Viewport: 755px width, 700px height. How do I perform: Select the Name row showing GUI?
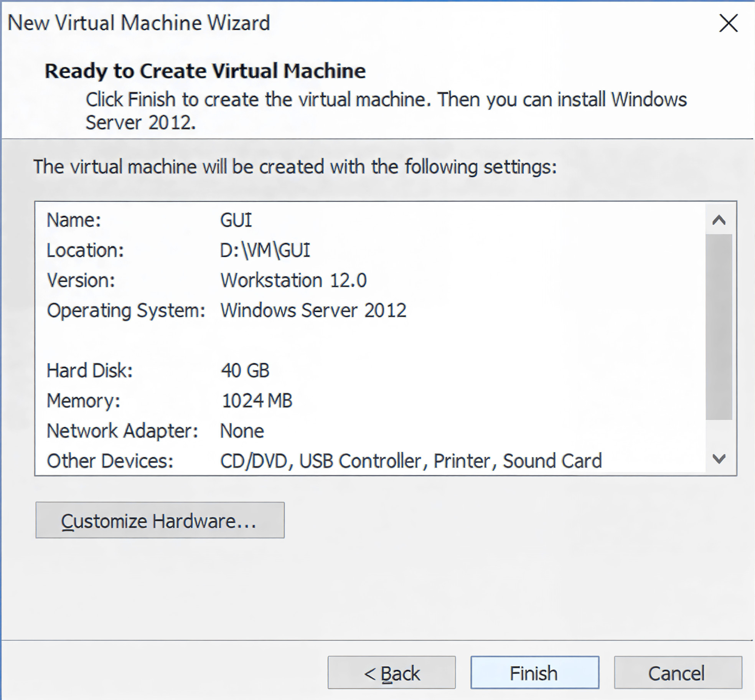[x=236, y=220]
